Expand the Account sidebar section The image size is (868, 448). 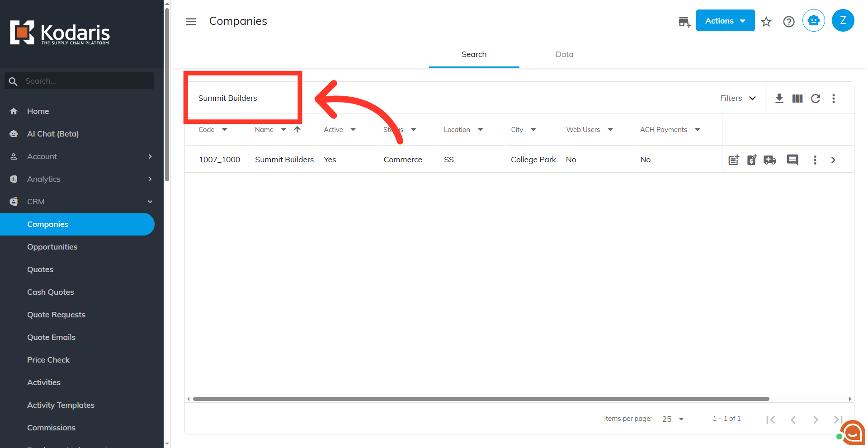tap(81, 156)
